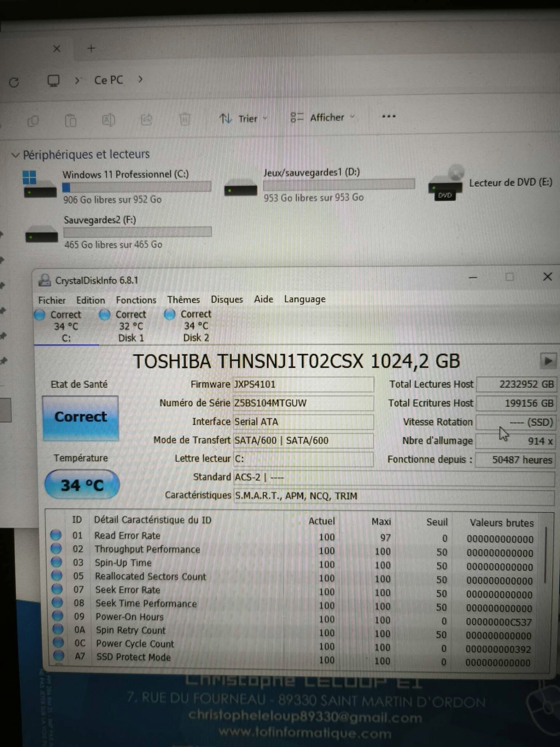The image size is (560, 747).
Task: Click the SMART attributes list scrollbar
Action: [x=545, y=556]
